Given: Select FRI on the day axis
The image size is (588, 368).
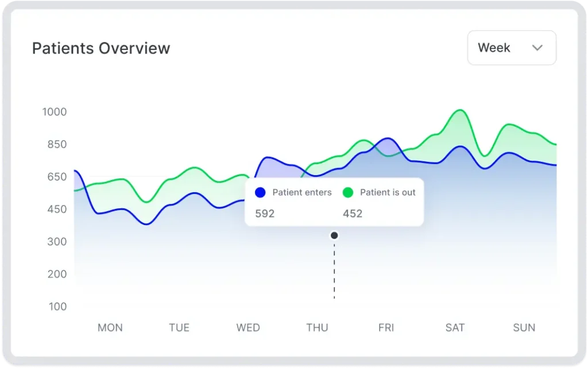Looking at the screenshot, I should [386, 328].
